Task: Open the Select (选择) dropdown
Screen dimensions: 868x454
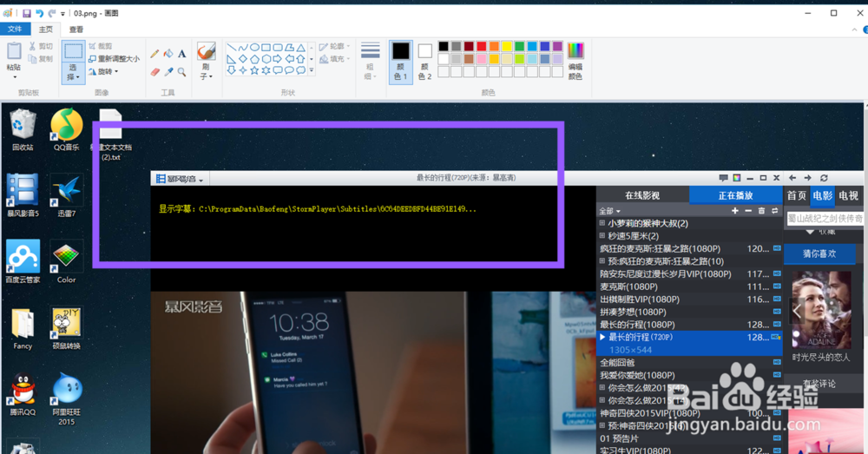Action: click(73, 73)
